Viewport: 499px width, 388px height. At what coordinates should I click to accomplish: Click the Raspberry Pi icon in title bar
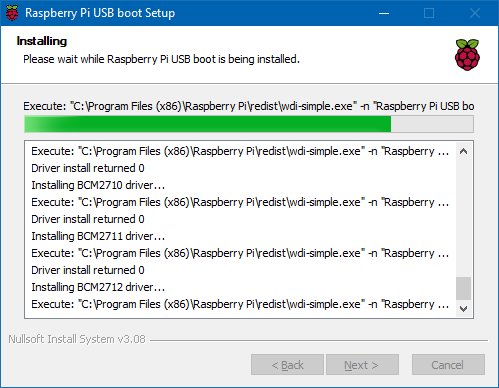point(12,13)
